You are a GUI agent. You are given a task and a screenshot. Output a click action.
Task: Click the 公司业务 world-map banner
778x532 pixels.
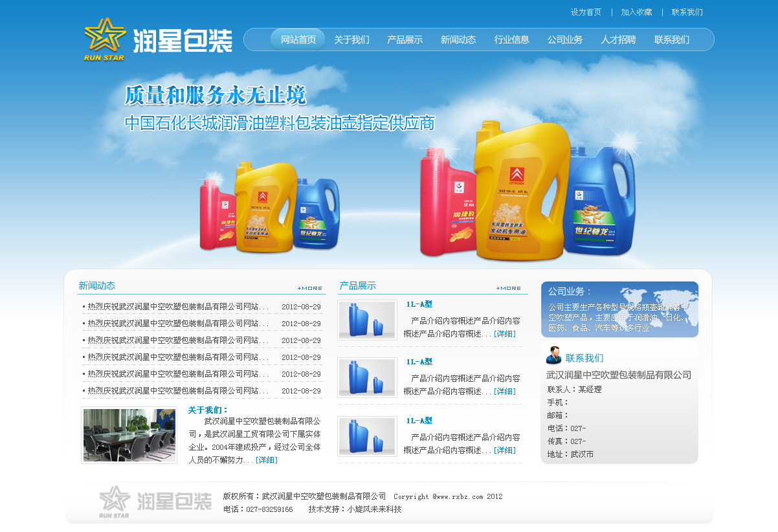(620, 309)
